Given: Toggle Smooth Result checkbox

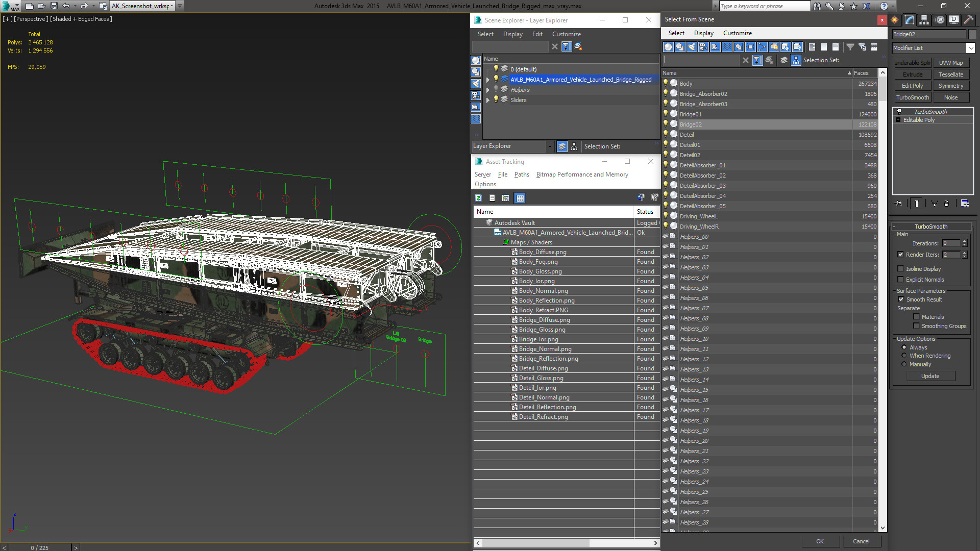Looking at the screenshot, I should (x=901, y=299).
